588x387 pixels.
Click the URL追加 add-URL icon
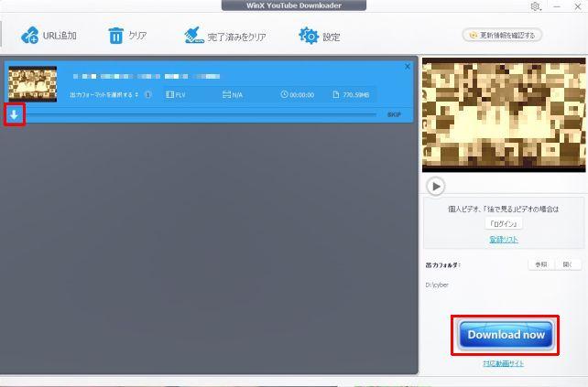tap(29, 35)
